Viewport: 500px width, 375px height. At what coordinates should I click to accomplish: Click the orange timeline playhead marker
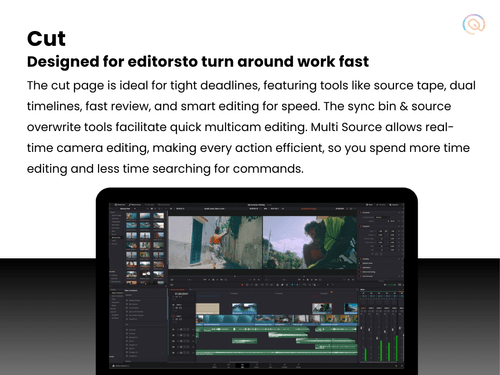coord(332,292)
